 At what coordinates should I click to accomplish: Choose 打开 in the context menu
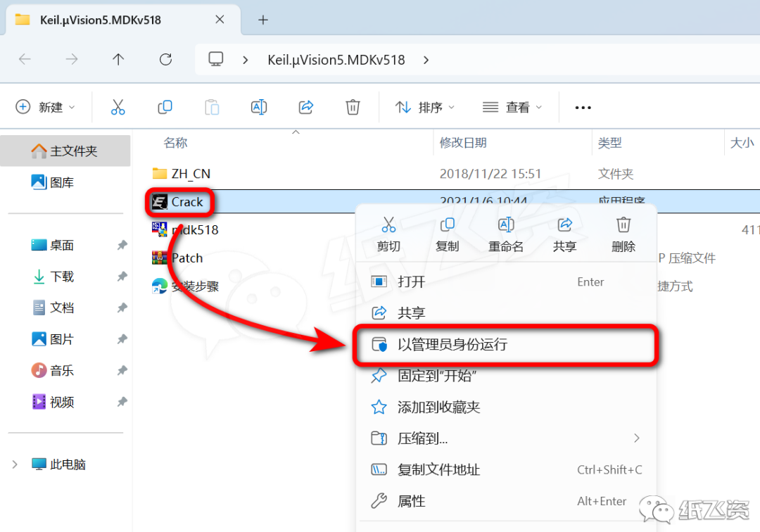[506, 281]
